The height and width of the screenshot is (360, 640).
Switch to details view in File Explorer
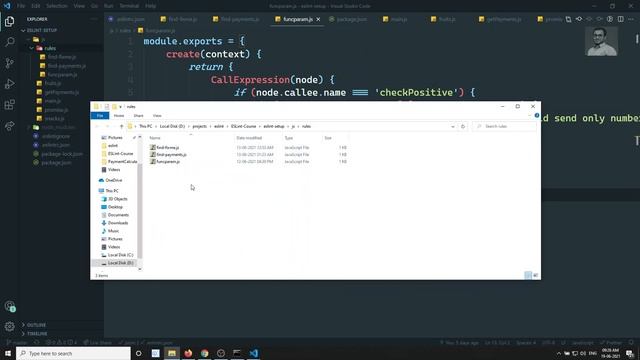point(528,276)
